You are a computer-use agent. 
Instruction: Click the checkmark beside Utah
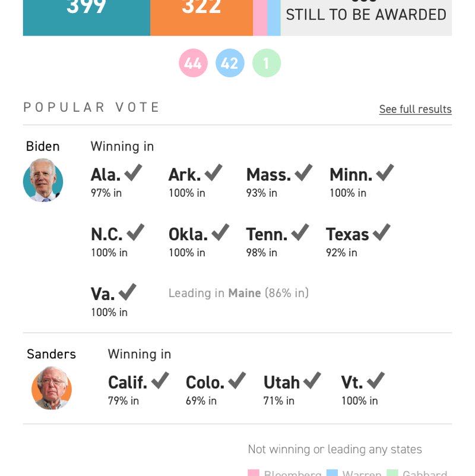(x=312, y=380)
